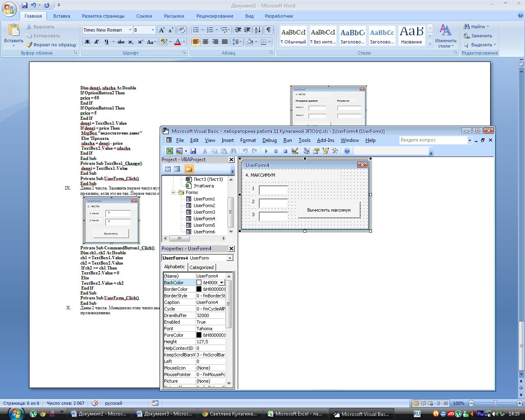This screenshot has height=420, width=525.
Task: Select the Обычный style in Word
Action: pos(293,36)
